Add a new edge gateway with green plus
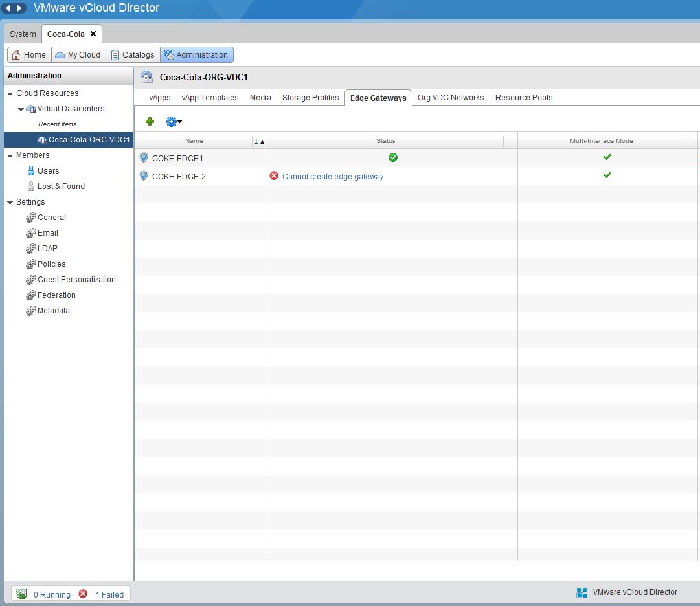Screen dimensions: 700x606 tap(150, 121)
